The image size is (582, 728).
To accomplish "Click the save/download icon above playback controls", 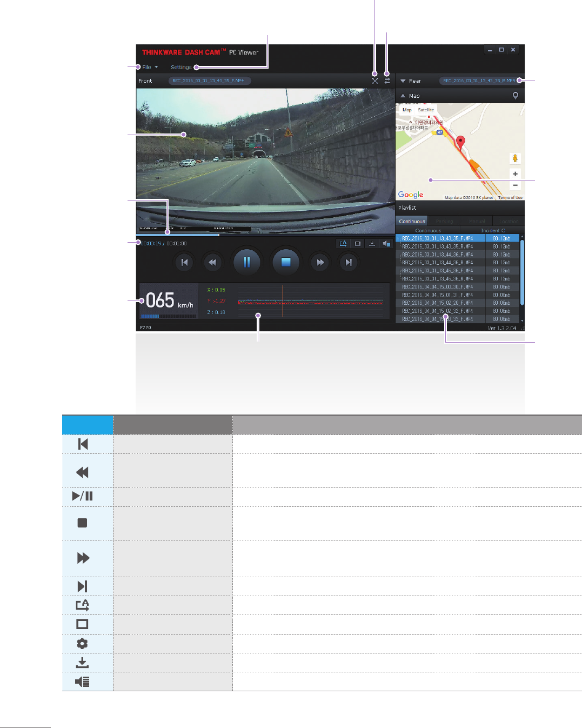I will 372,243.
